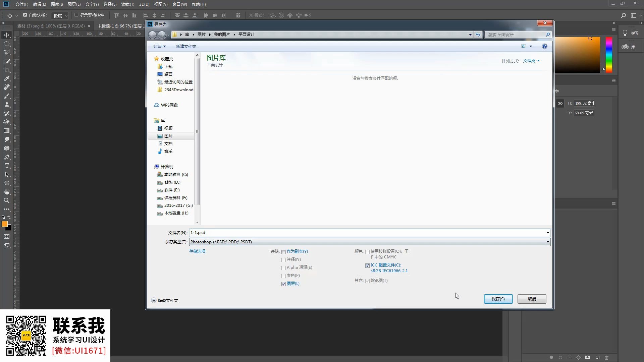The height and width of the screenshot is (362, 644).
Task: Click the help icon in save dialog
Action: point(544,46)
